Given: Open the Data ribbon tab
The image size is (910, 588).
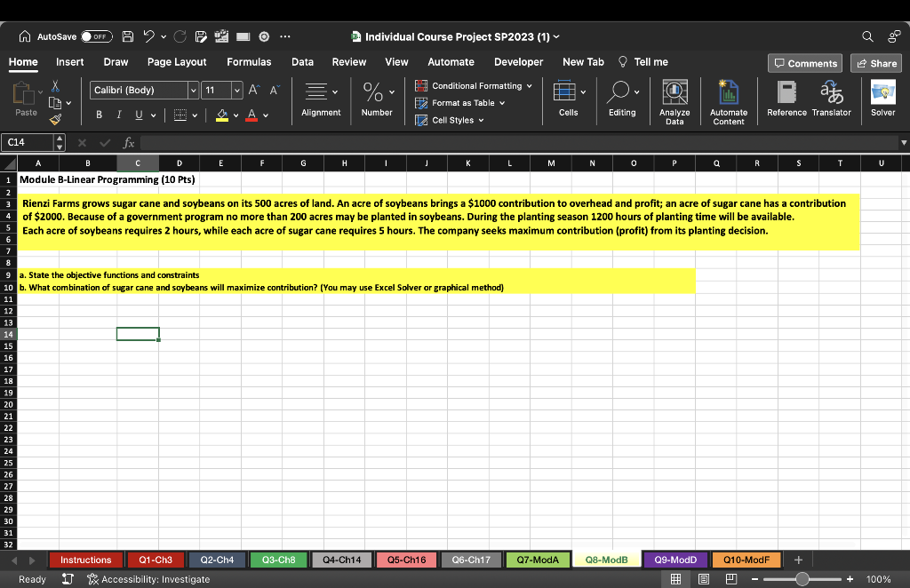Looking at the screenshot, I should [x=302, y=62].
